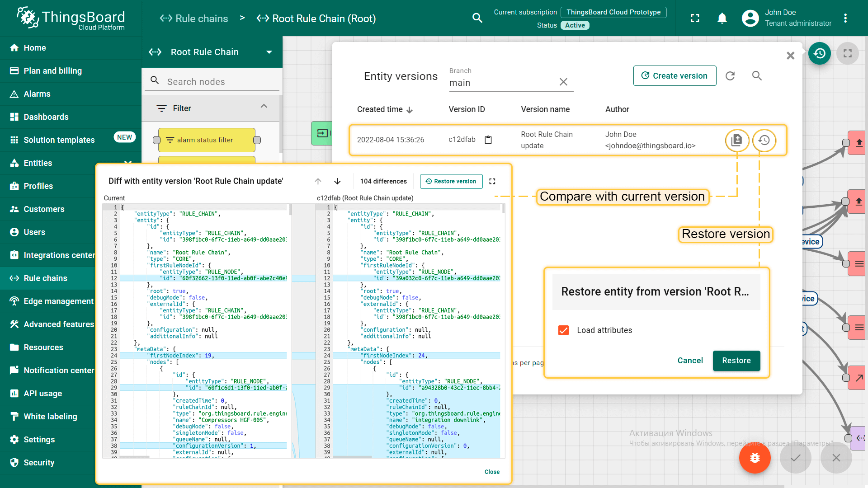Click restore version history icon in row
The image size is (868, 488).
click(764, 140)
